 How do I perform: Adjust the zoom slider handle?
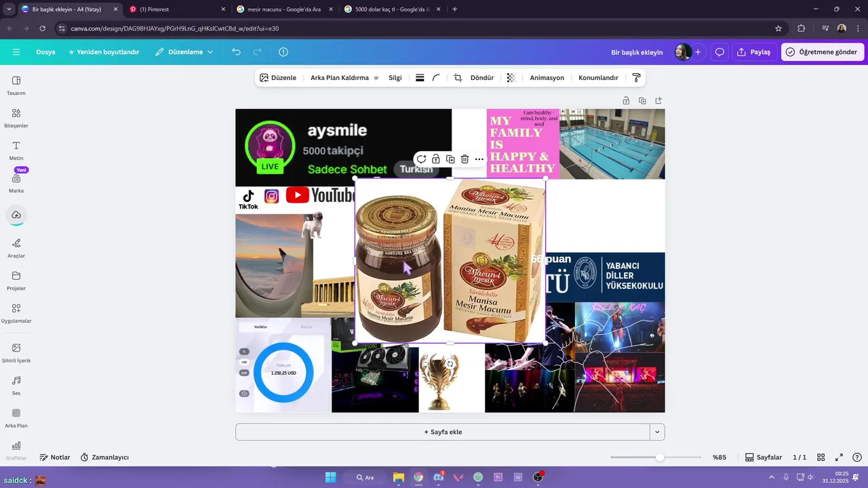[660, 457]
